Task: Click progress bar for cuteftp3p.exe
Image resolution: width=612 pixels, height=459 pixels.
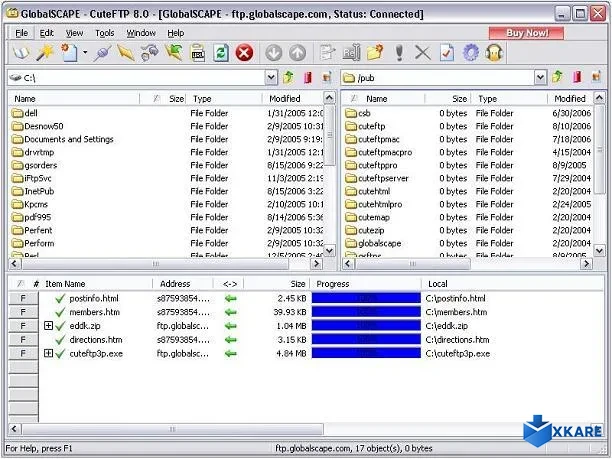Action: [x=366, y=354]
